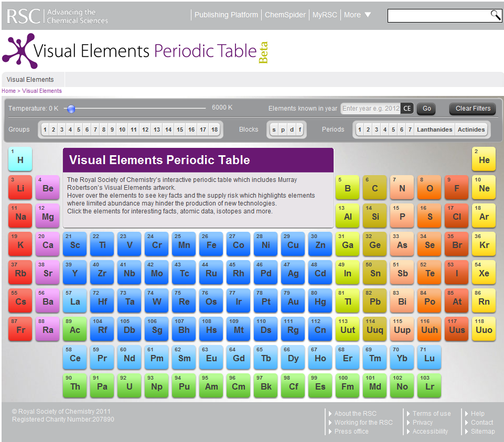Open the ChemSpider menu item

coord(285,15)
